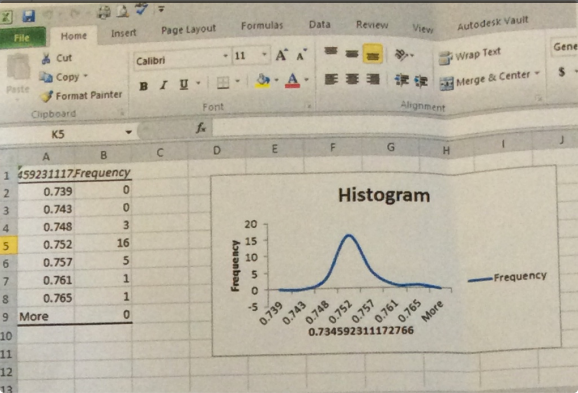Click the Save icon in quick access toolbar

coord(28,16)
